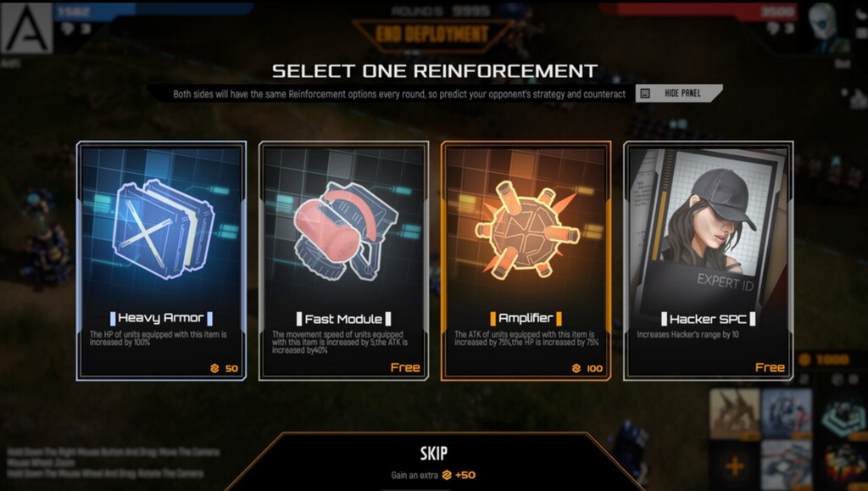Click the orange plus unit slot
The height and width of the screenshot is (491, 868).
click(x=735, y=466)
